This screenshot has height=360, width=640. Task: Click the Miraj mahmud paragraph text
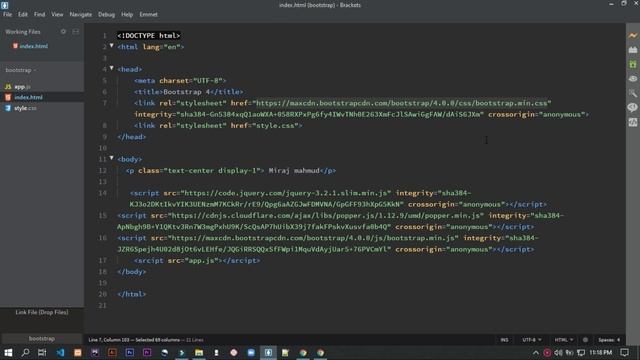click(x=294, y=171)
